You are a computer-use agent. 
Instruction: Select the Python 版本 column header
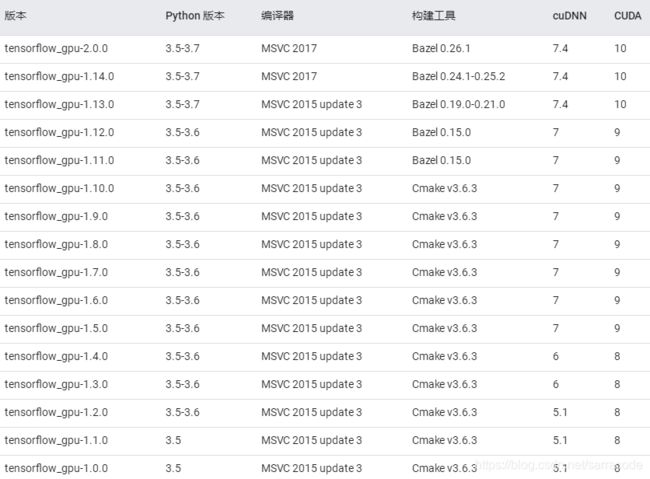[195, 16]
